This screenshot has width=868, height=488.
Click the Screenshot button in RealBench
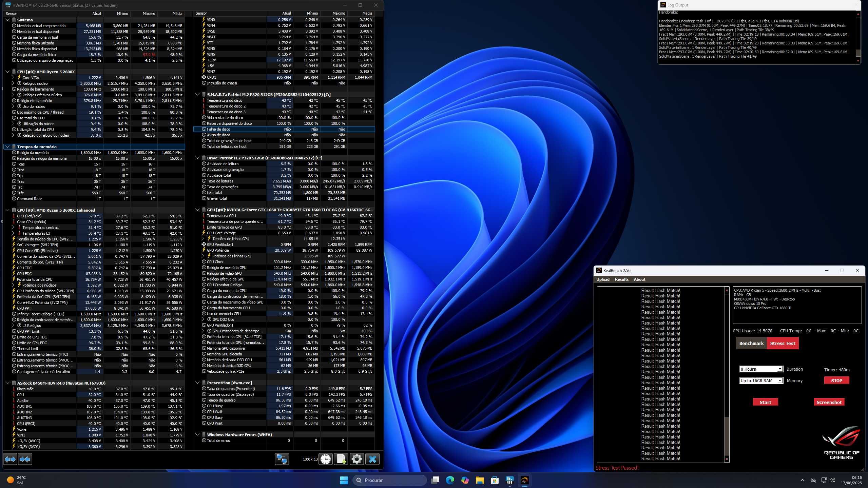tap(829, 402)
